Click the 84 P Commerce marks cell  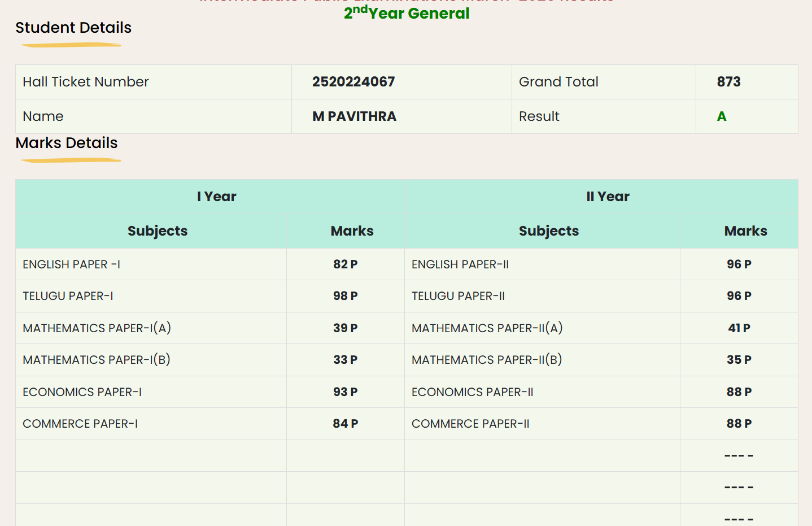345,424
